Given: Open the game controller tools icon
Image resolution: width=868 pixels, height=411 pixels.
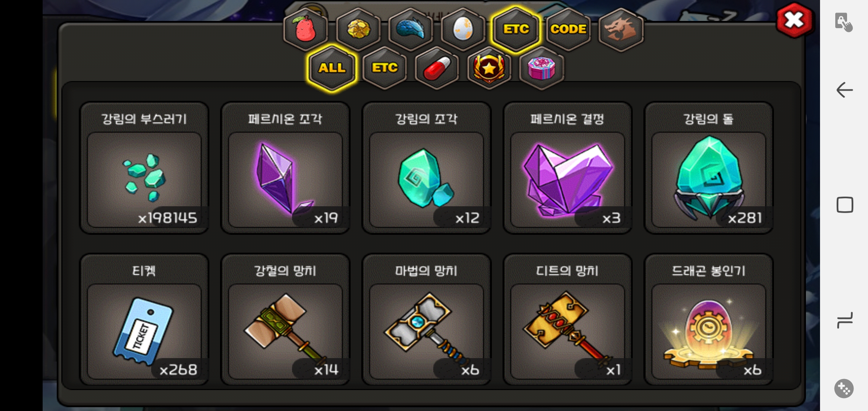Looking at the screenshot, I should tap(844, 389).
